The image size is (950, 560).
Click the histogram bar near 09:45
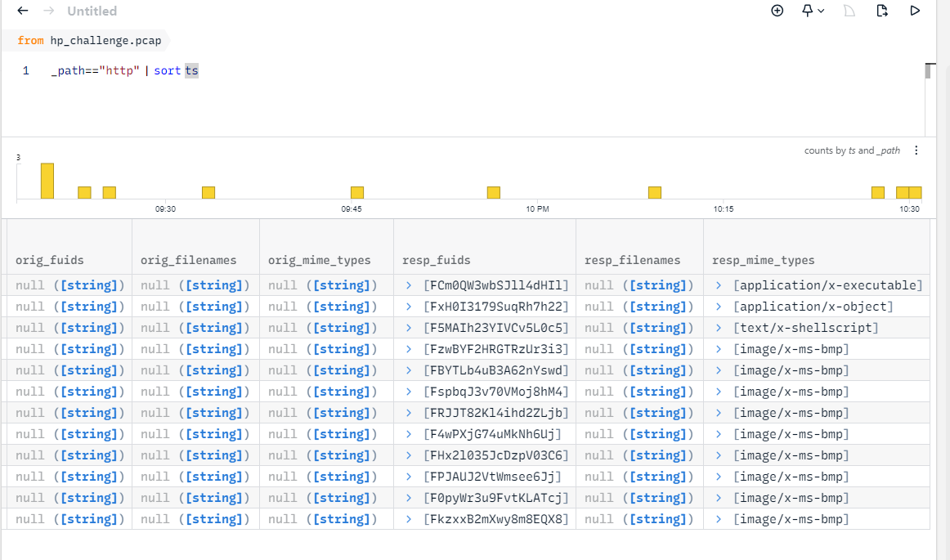[357, 193]
